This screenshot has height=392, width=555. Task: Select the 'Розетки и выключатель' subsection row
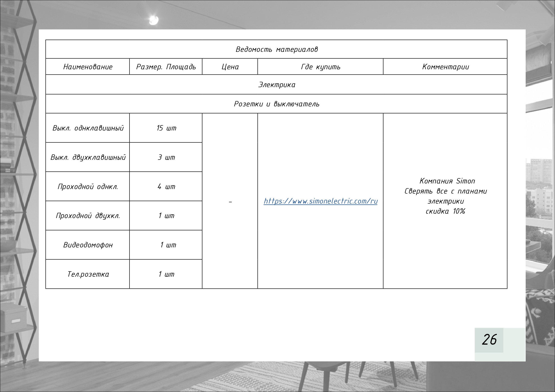click(x=276, y=104)
